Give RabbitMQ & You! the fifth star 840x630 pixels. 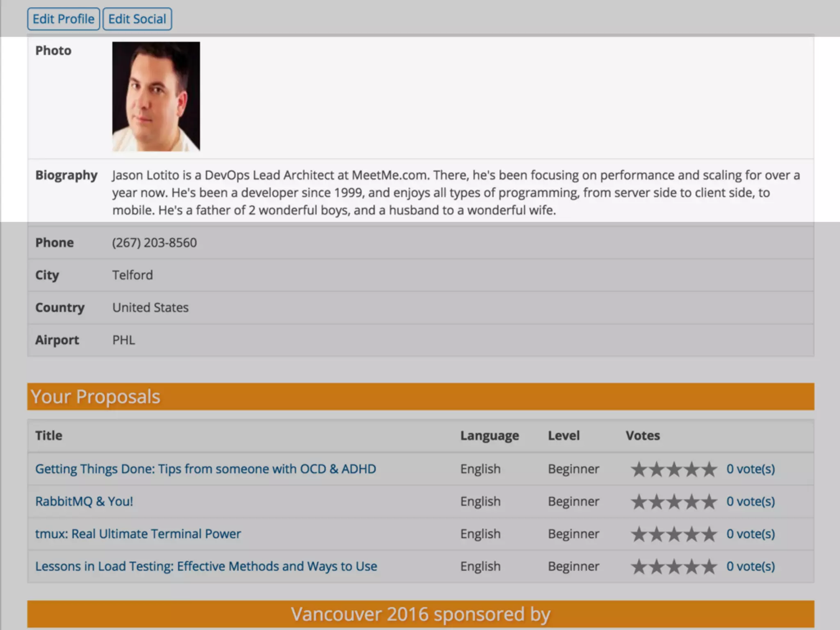709,502
